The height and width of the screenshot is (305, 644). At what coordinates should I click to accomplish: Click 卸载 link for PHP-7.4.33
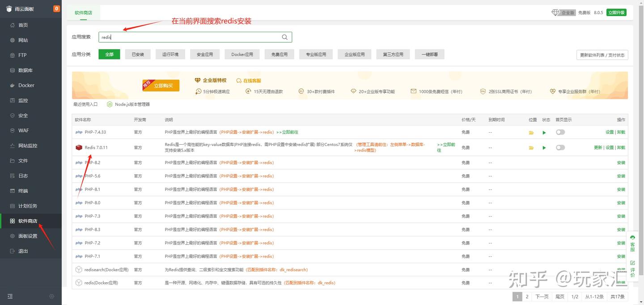click(x=621, y=132)
